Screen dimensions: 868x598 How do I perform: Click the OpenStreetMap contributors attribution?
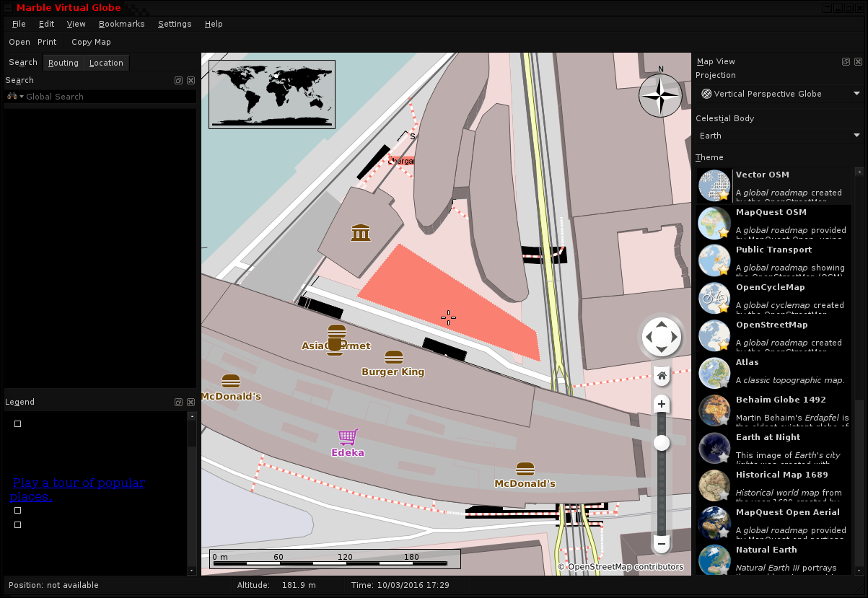click(621, 567)
